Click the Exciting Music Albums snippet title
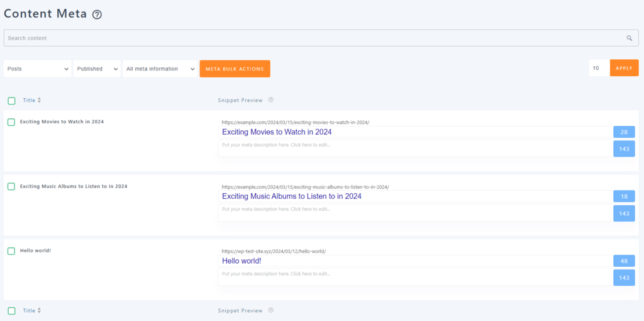Viewport: 644px width, 321px height. 415,196
